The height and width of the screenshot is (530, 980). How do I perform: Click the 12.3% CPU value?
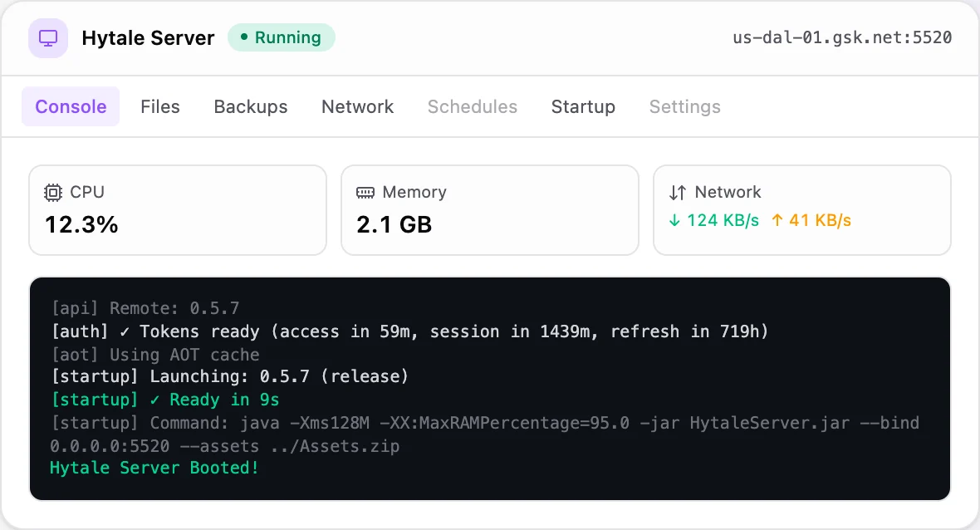click(x=82, y=224)
